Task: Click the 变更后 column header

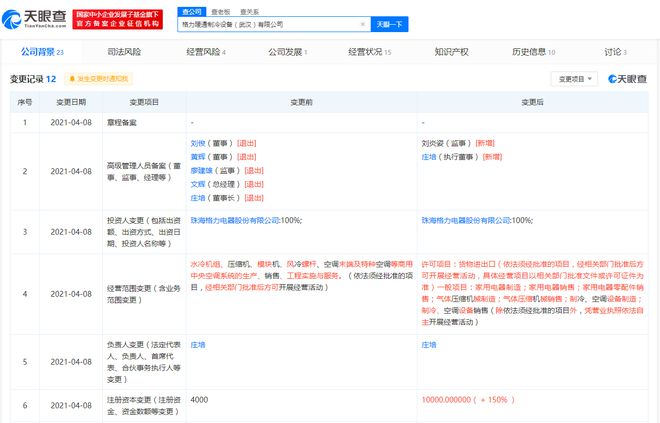Action: point(532,102)
